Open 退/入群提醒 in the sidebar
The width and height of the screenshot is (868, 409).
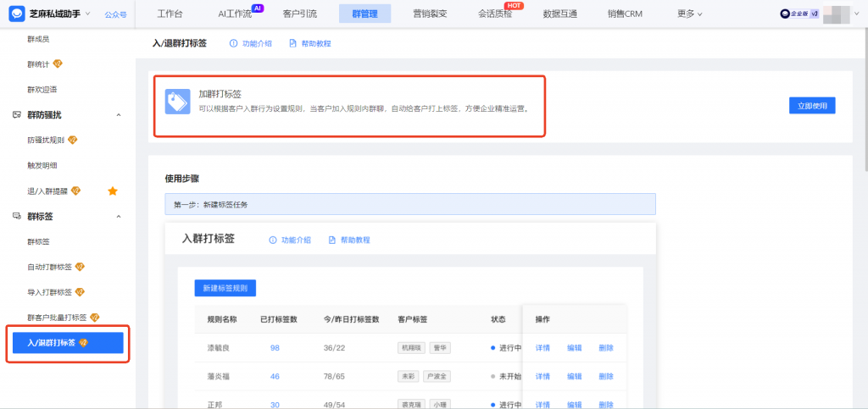pyautogui.click(x=47, y=191)
